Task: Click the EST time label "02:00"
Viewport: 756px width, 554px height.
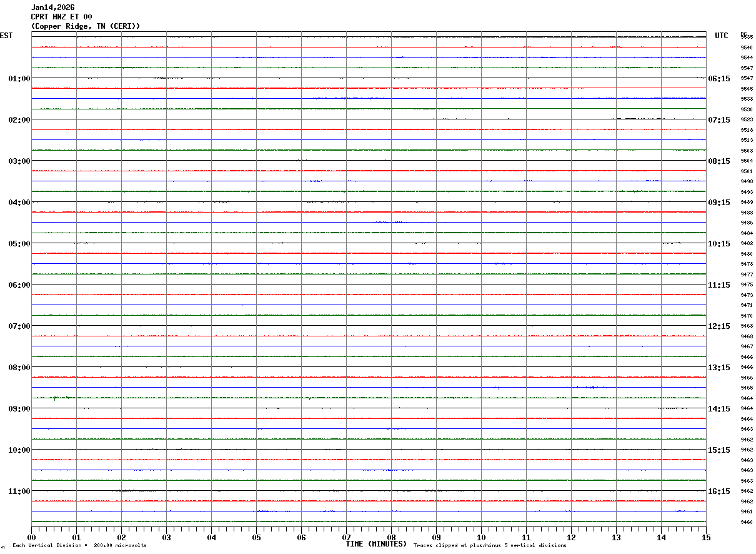Action: pyautogui.click(x=19, y=120)
